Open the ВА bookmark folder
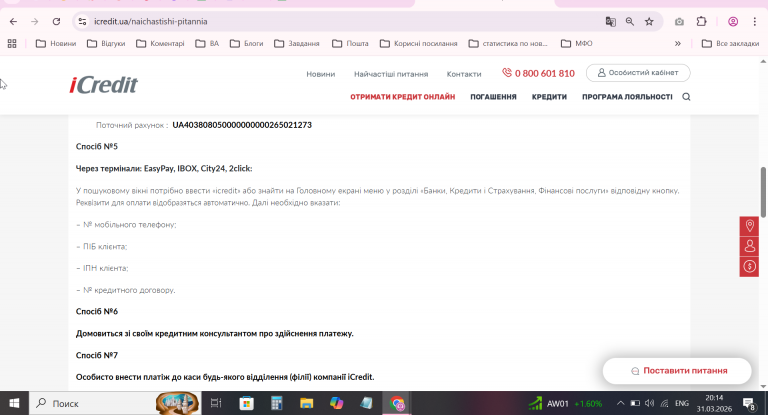Viewport: 768px width, 415px height. click(207, 44)
